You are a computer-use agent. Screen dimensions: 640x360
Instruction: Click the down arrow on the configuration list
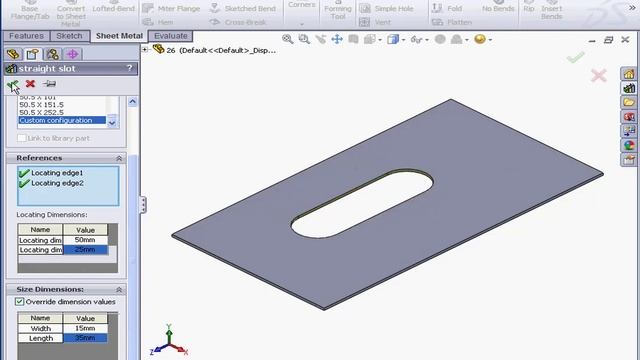coord(112,122)
